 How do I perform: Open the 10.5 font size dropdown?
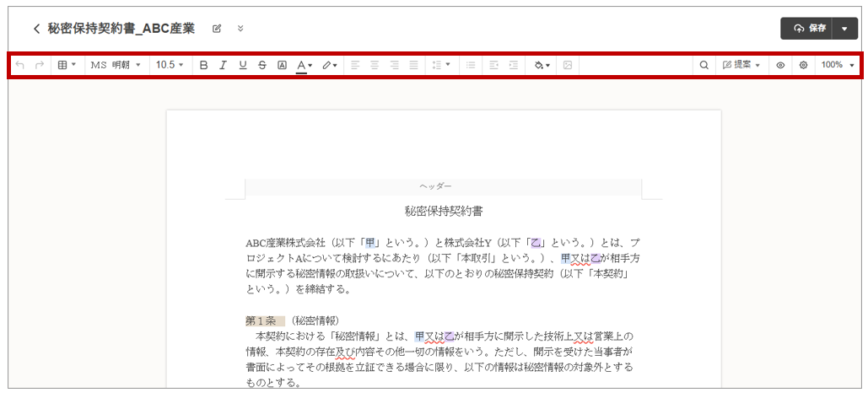[170, 65]
